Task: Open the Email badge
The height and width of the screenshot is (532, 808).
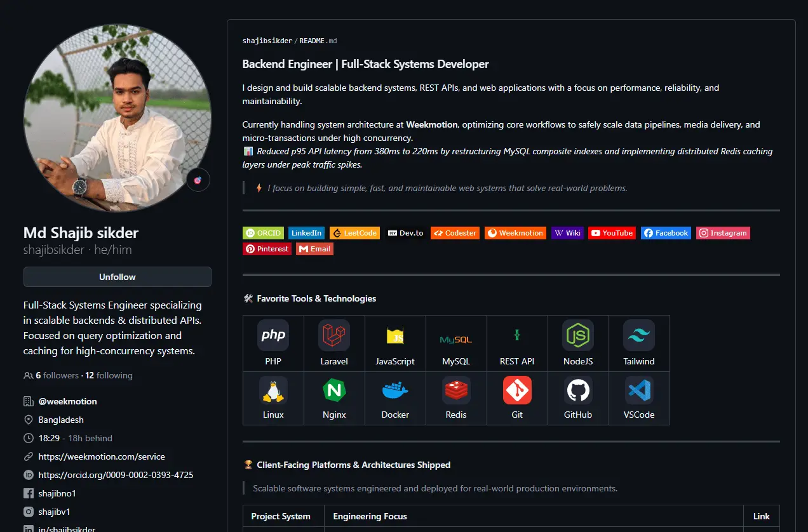Action: [x=314, y=249]
